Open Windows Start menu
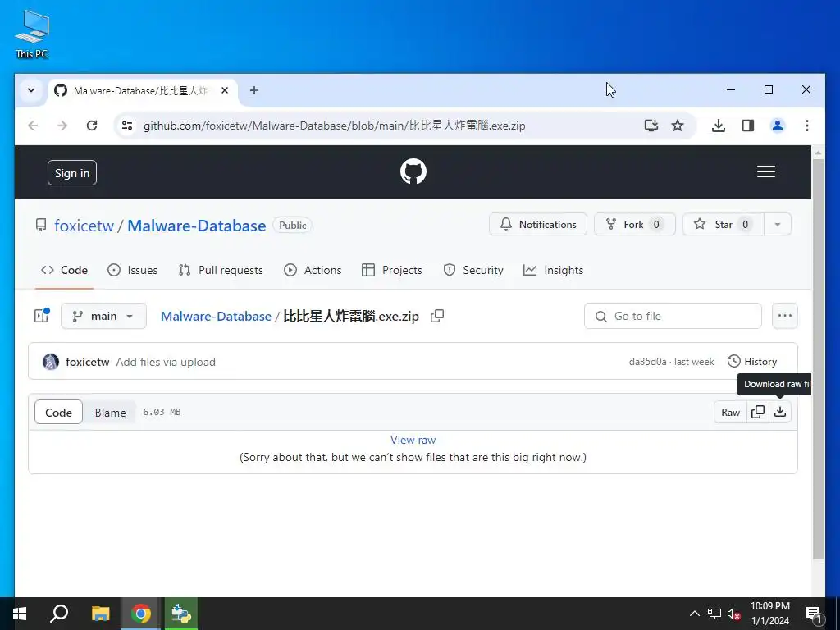 tap(20, 614)
